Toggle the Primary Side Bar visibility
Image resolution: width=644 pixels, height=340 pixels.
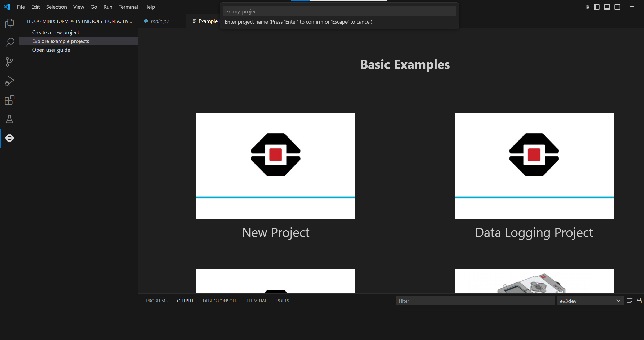tap(597, 7)
